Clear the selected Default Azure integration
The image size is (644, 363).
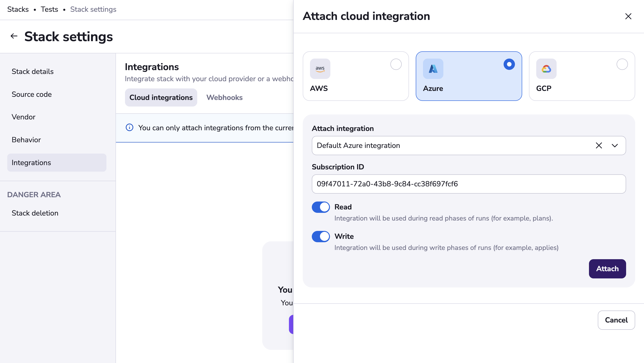click(x=599, y=146)
